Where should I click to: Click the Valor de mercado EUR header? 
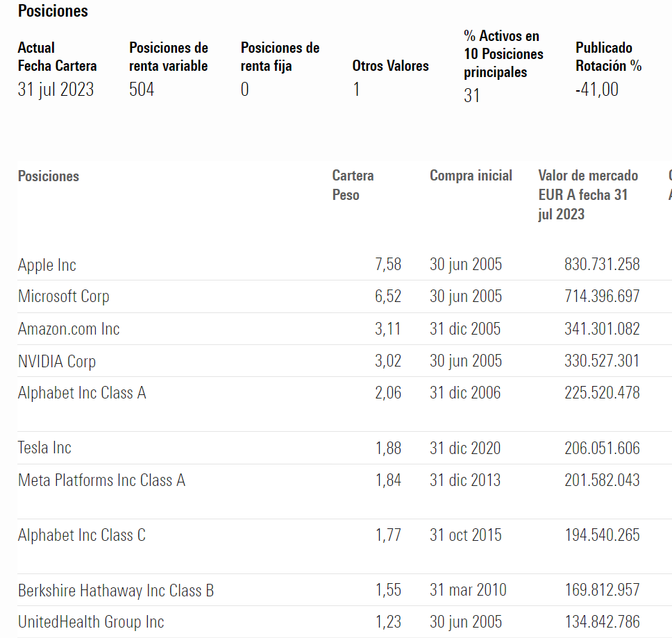click(588, 194)
